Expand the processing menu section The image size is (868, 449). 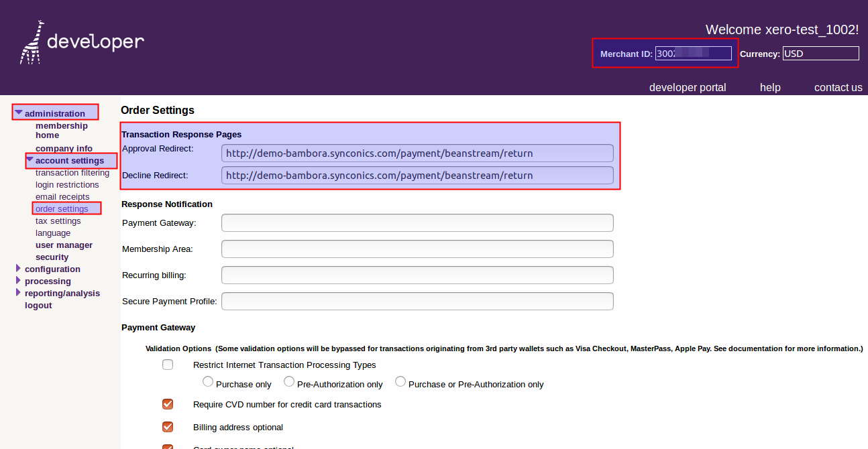19,281
